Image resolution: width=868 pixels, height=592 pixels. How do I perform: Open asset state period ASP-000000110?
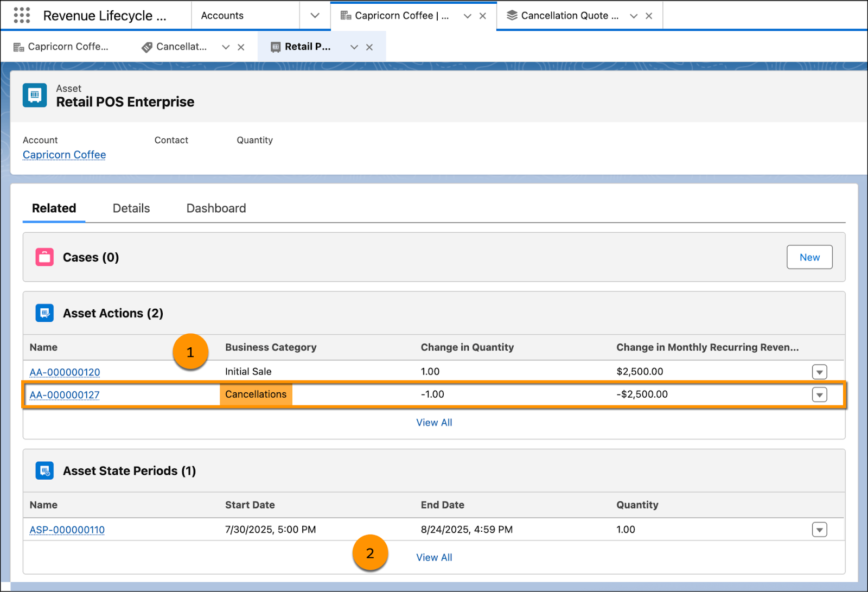coord(67,530)
